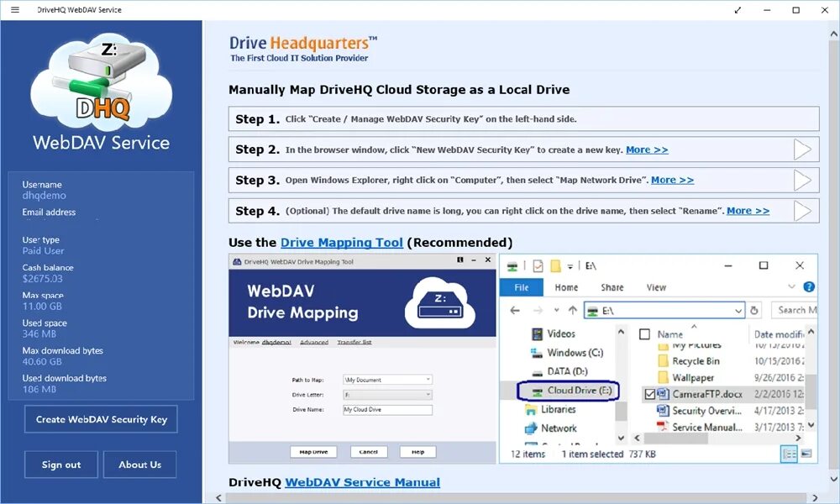Select the max space value 11.00 GB
This screenshot has width=840, height=504.
[x=42, y=307]
